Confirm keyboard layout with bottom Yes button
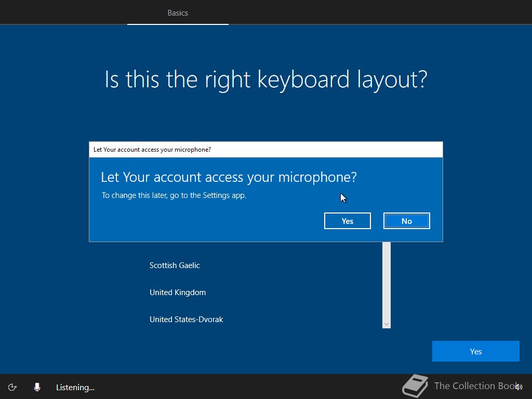This screenshot has height=399, width=532. coord(476,351)
